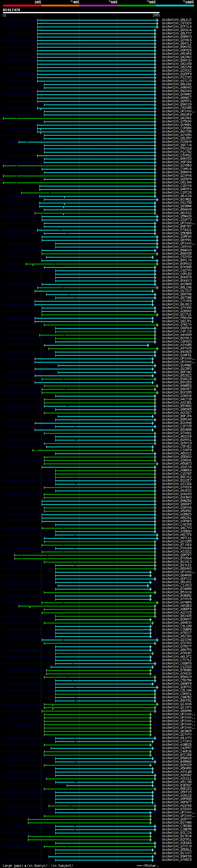
Task: Select the UniRef100_Q2VCK2 label
Action: point(176,71)
